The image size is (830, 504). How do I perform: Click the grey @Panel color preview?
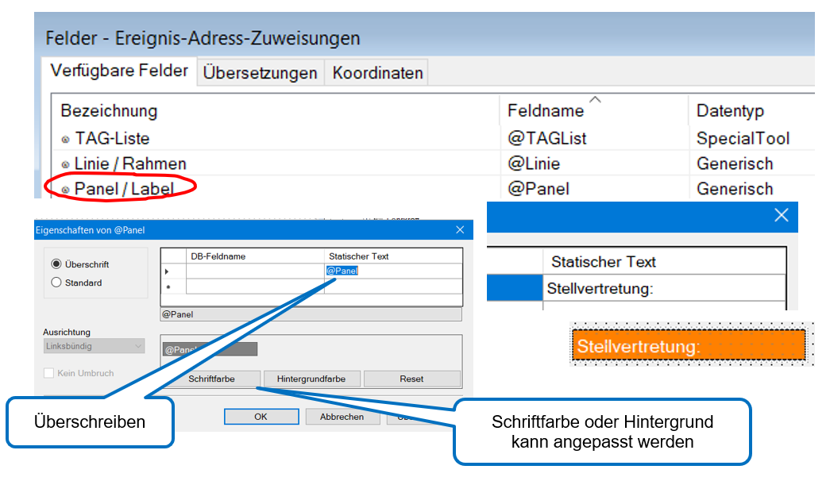pos(210,349)
